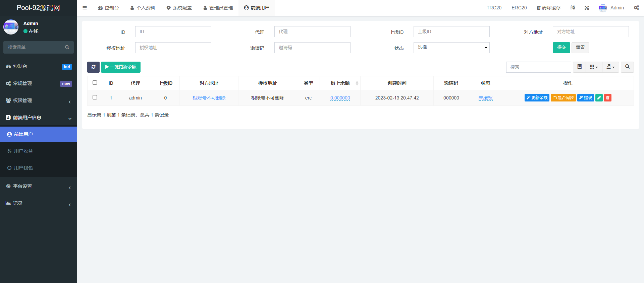The width and height of the screenshot is (644, 283).
Task: Open the 状态 select dropdown
Action: 451,48
